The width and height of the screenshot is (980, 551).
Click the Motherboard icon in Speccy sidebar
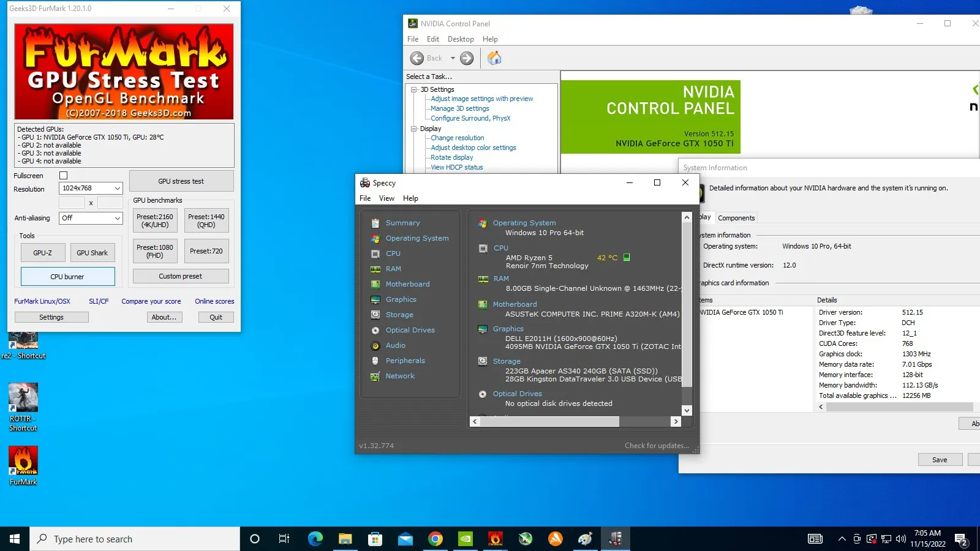click(x=375, y=284)
